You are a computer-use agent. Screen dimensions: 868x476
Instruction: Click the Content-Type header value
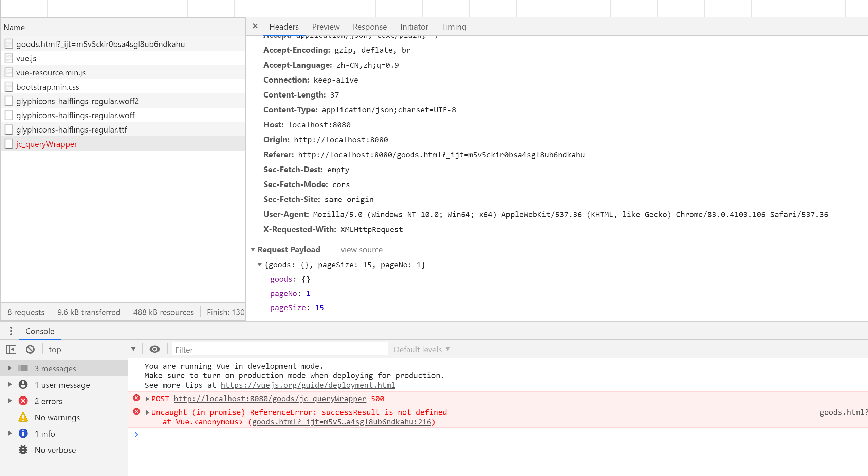point(389,110)
